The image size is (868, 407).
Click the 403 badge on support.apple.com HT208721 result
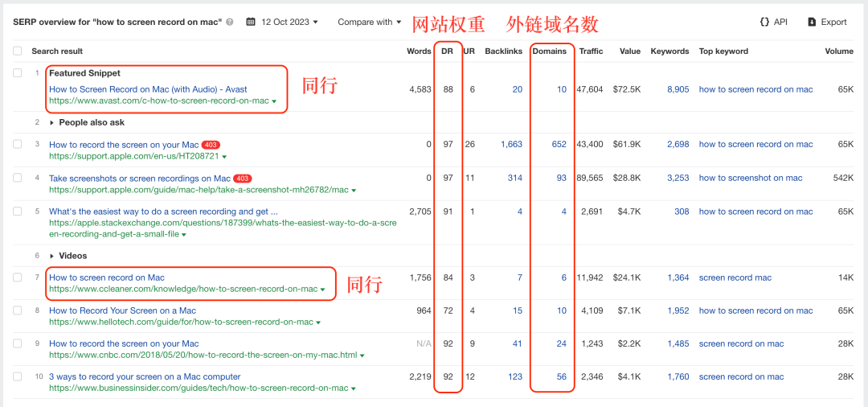coord(211,145)
